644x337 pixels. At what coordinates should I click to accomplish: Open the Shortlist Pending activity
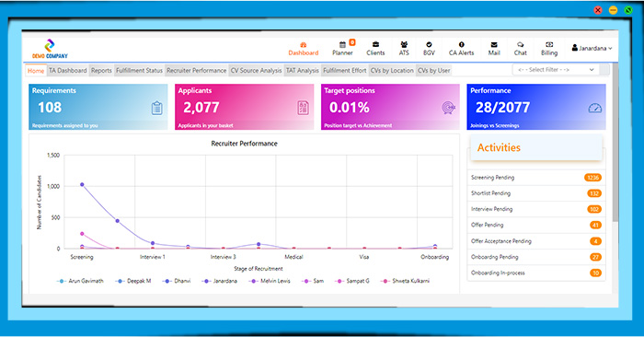pyautogui.click(x=536, y=193)
